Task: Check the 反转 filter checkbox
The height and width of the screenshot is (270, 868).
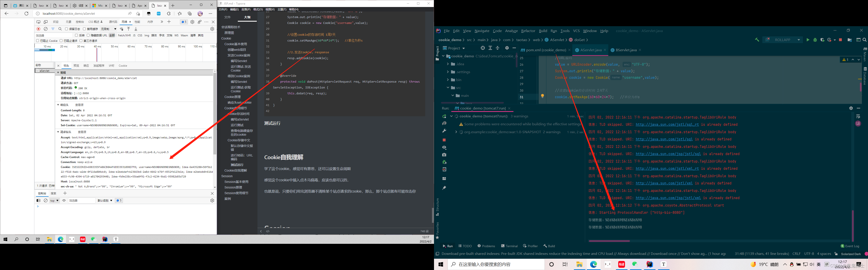Action: (x=76, y=35)
